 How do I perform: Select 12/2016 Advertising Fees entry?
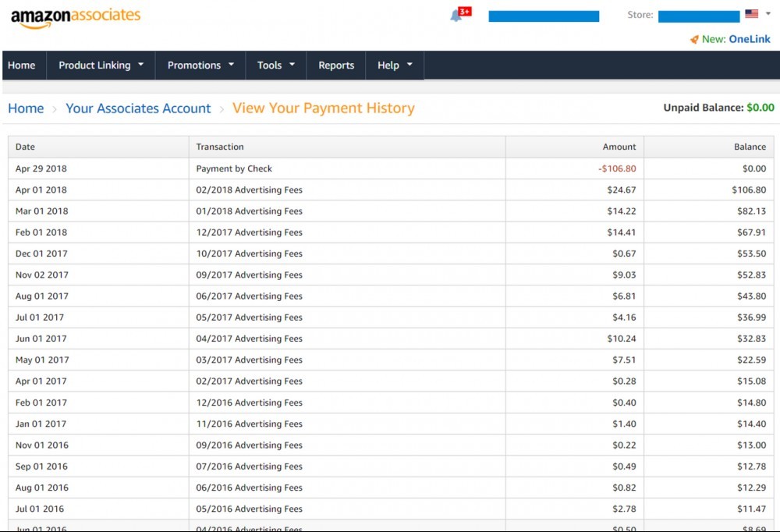click(x=250, y=403)
